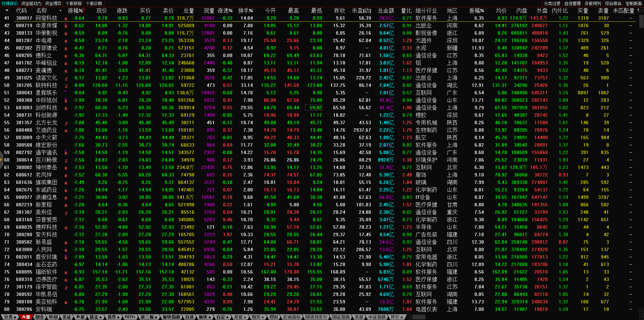Sort by the 换手% column header

(245, 11)
